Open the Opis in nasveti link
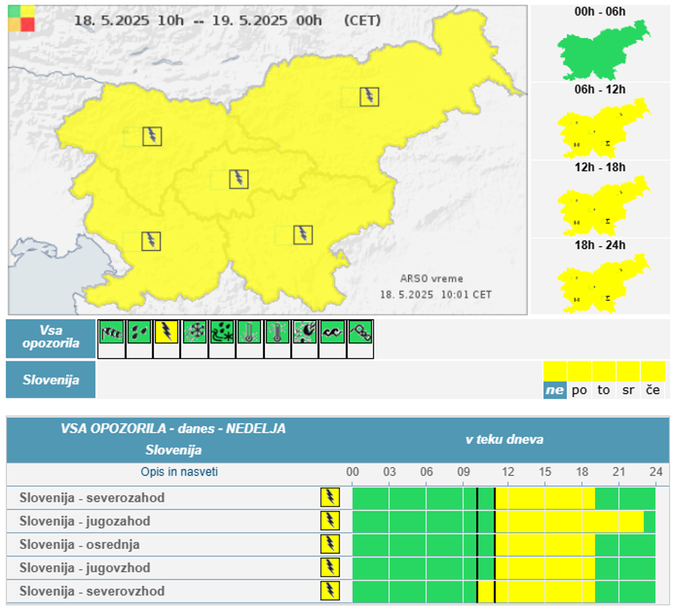Screen dimensions: 673x616 179,472
